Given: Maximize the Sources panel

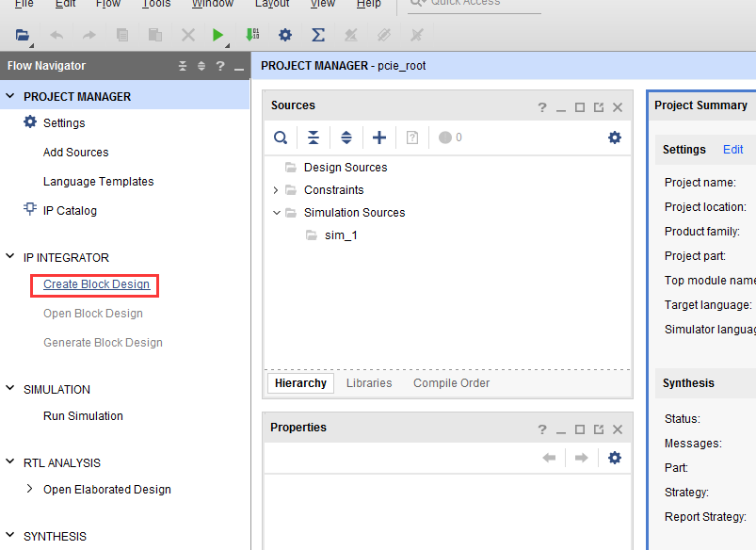Looking at the screenshot, I should point(580,107).
